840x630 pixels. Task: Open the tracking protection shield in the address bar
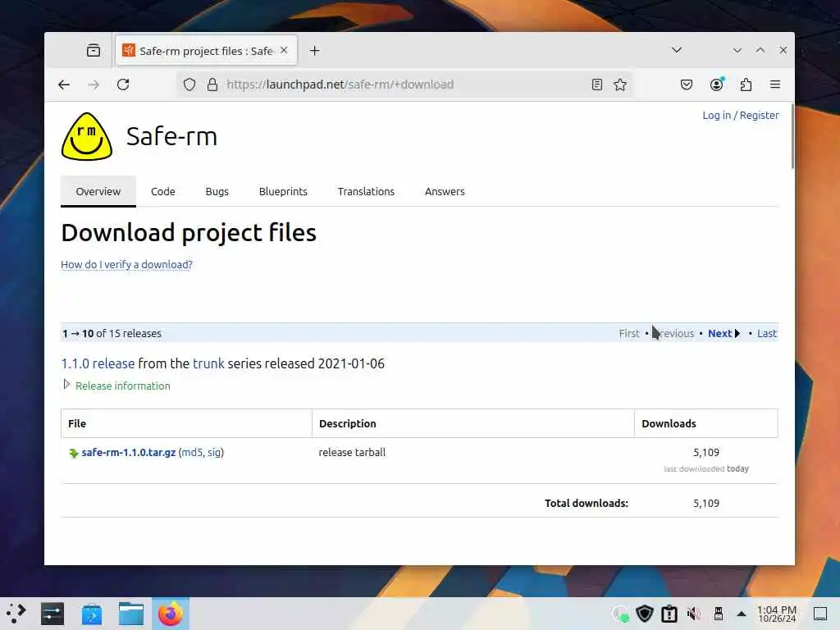click(x=189, y=84)
